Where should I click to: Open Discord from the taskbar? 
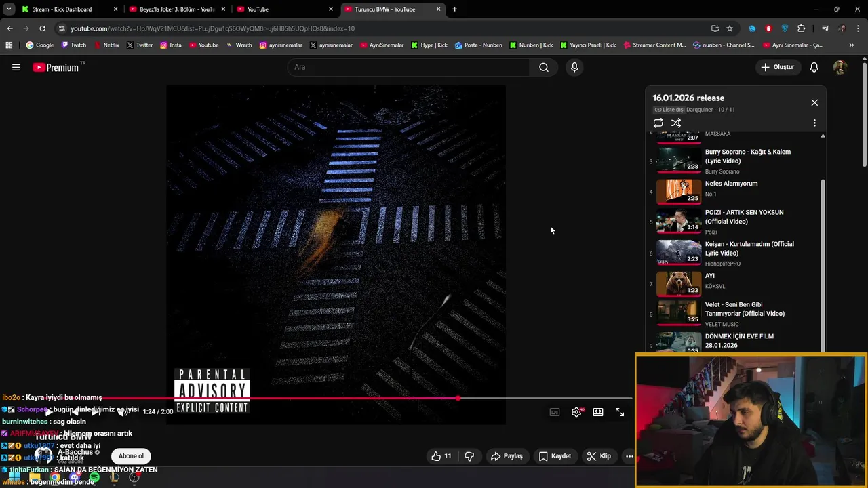pos(75,478)
